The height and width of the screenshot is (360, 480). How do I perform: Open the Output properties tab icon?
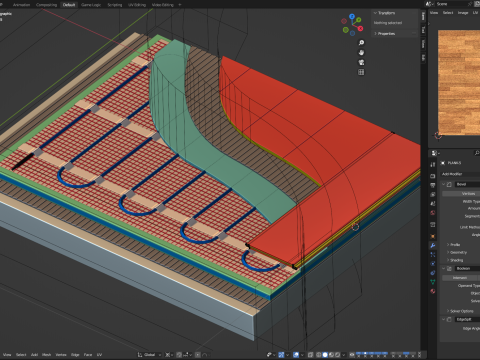(x=433, y=185)
